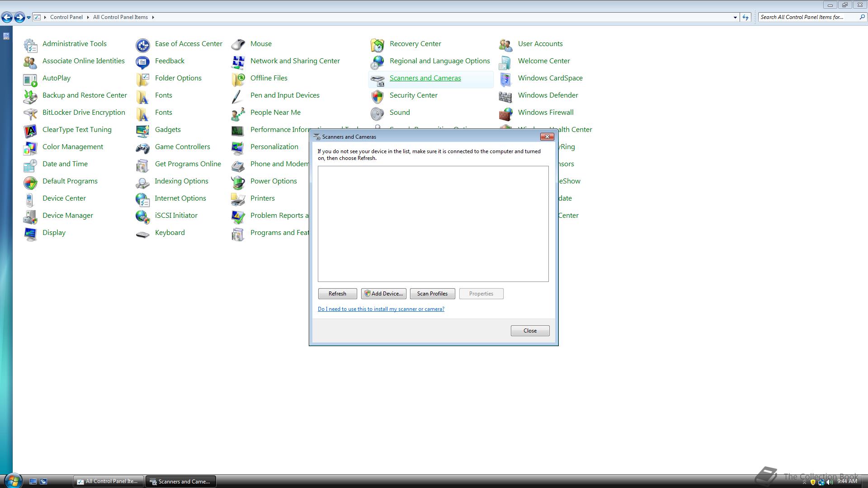Open the User Accounts icon
The width and height of the screenshot is (868, 488).
click(x=506, y=44)
